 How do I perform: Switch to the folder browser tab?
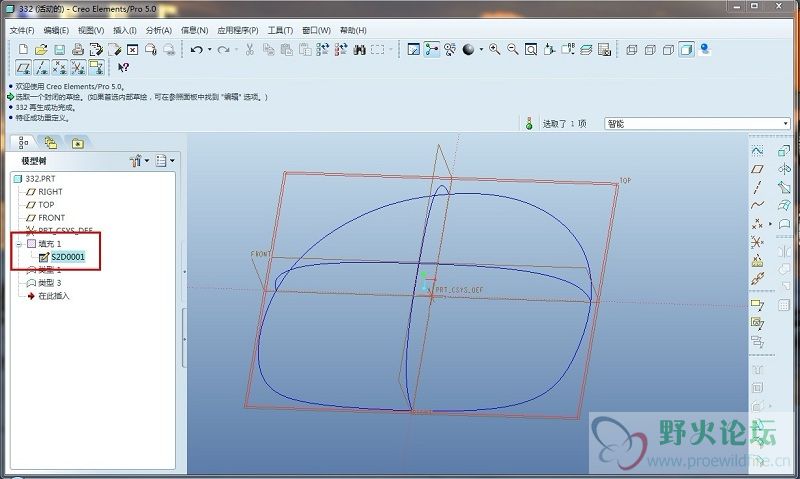coord(50,143)
